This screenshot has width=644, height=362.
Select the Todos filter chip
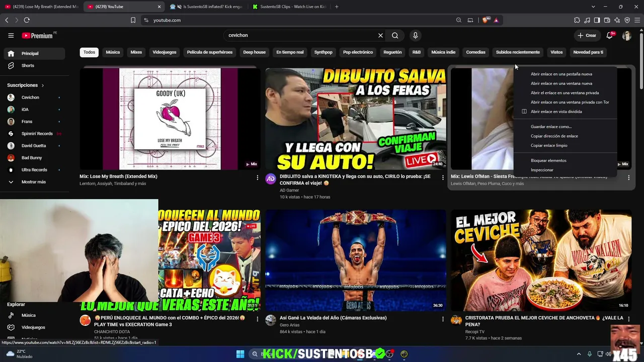(x=89, y=52)
